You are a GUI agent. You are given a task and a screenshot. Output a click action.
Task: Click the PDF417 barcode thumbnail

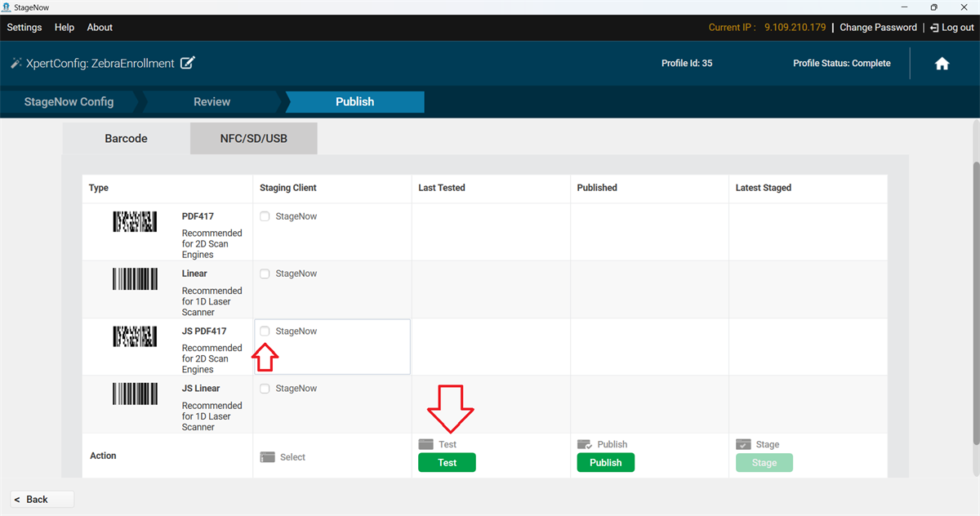pyautogui.click(x=135, y=221)
